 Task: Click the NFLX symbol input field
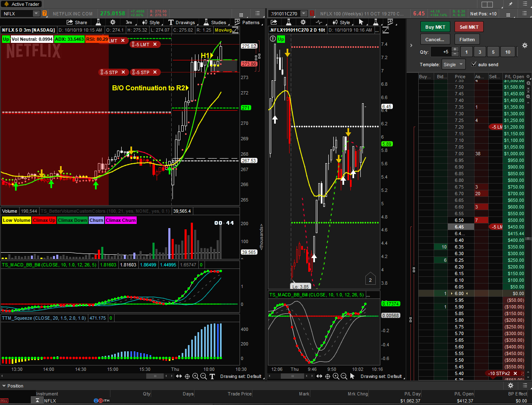17,14
